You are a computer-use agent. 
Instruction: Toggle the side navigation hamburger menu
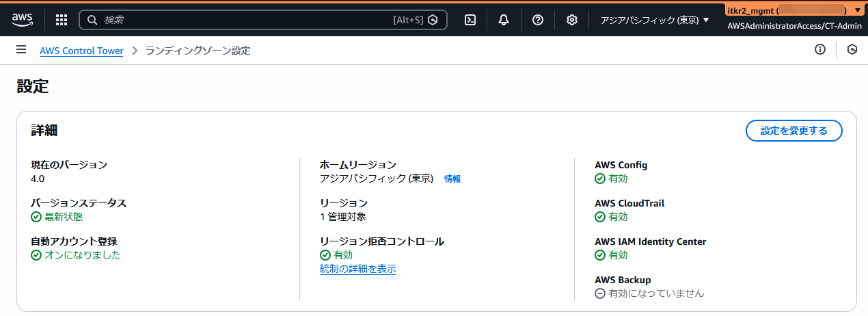click(21, 50)
